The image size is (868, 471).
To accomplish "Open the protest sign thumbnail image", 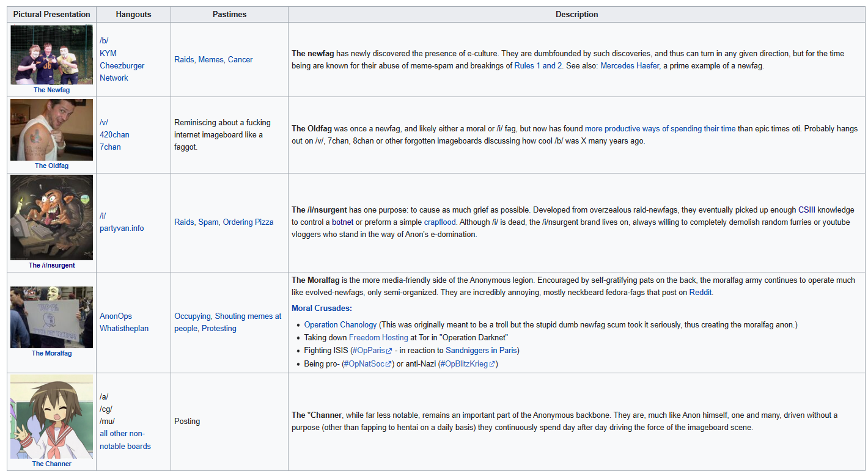I will click(x=52, y=317).
